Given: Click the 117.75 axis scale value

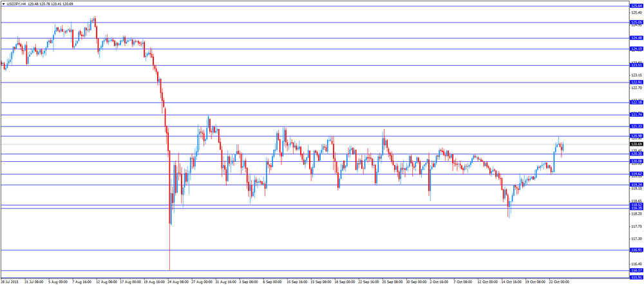Looking at the screenshot, I should 637,226.
